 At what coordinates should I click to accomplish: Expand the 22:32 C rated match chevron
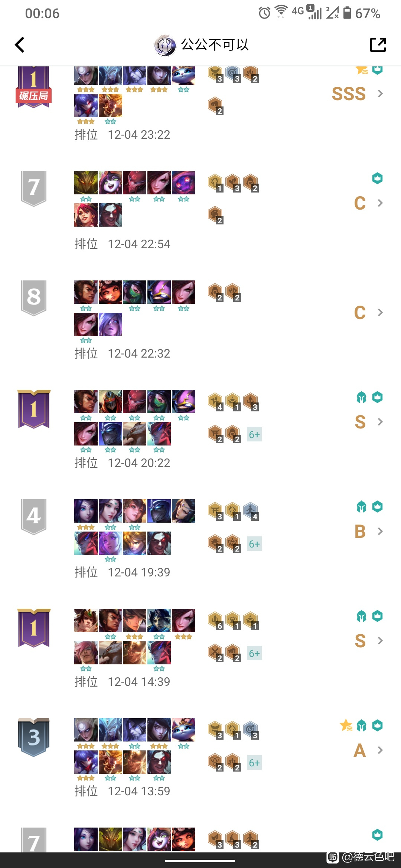[380, 312]
